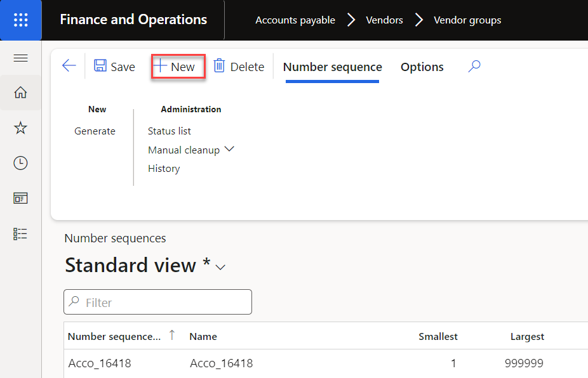This screenshot has height=378, width=588.
Task: Click the Smallest value 1 cell
Action: (x=453, y=363)
